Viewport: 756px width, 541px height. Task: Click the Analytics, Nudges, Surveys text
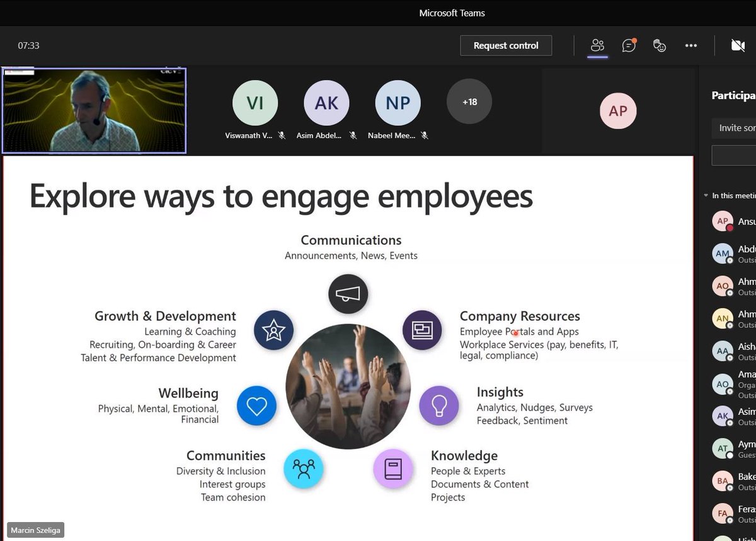[535, 407]
